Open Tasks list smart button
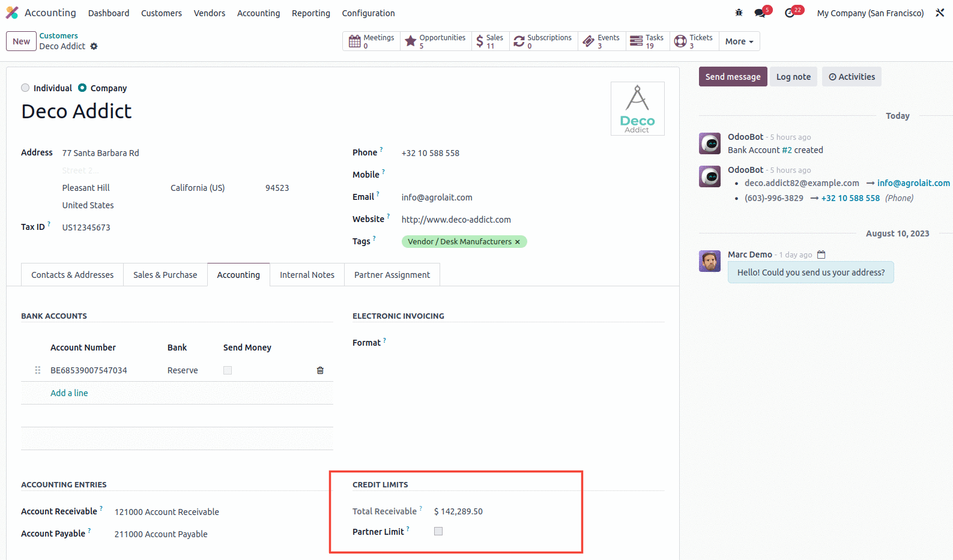This screenshot has width=953, height=560. tap(647, 41)
